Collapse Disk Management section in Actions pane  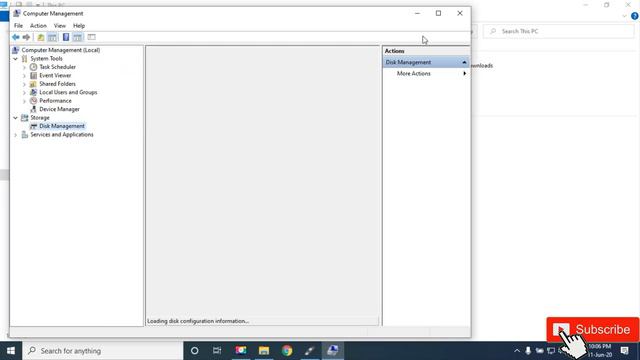coord(464,62)
